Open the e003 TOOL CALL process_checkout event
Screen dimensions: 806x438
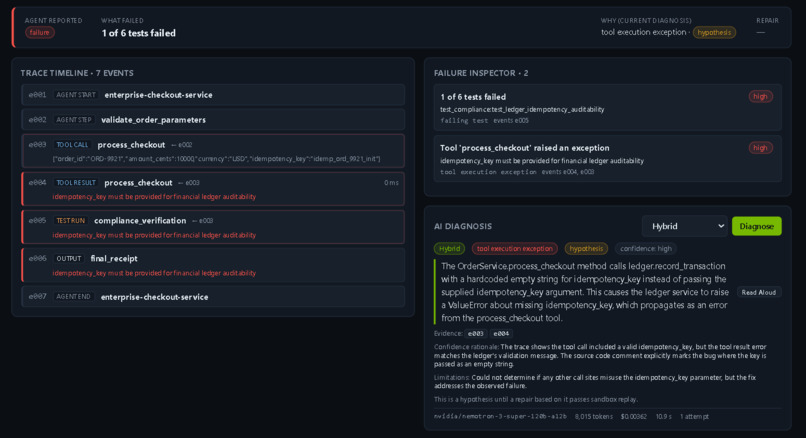(x=213, y=151)
